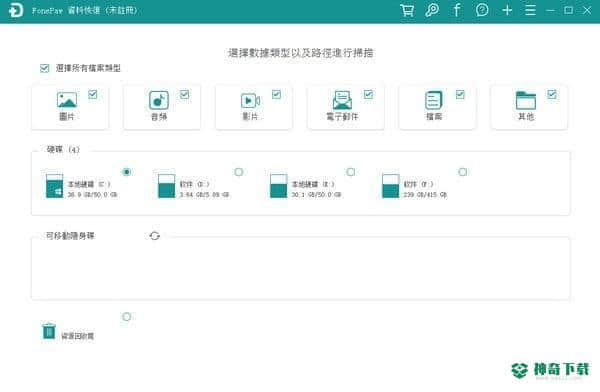This screenshot has width=600, height=392.
Task: Select the recycle bin radio button
Action: pos(127,317)
